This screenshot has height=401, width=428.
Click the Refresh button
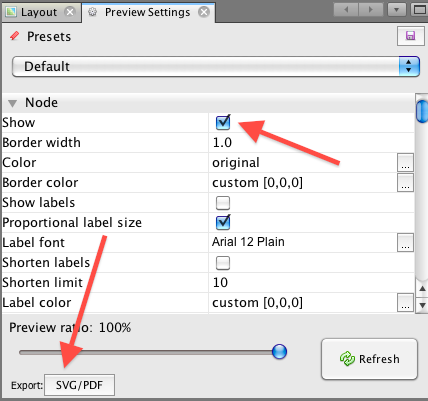pyautogui.click(x=369, y=359)
